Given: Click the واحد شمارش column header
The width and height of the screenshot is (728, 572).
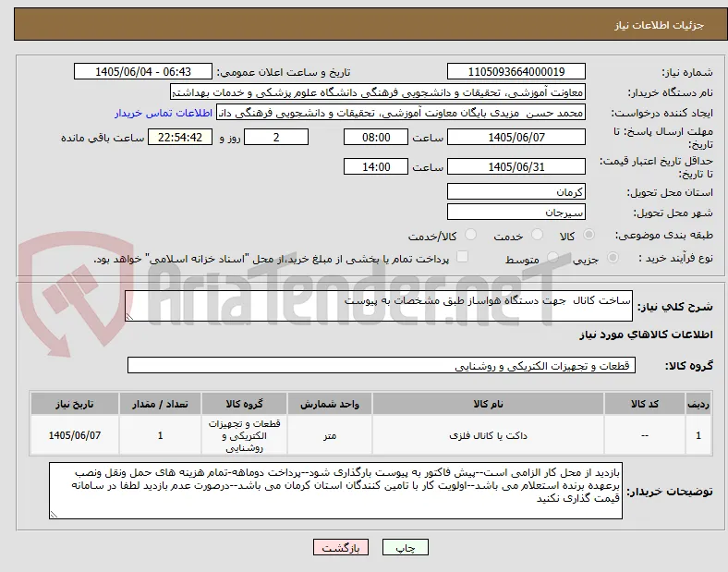Looking at the screenshot, I should (330, 404).
